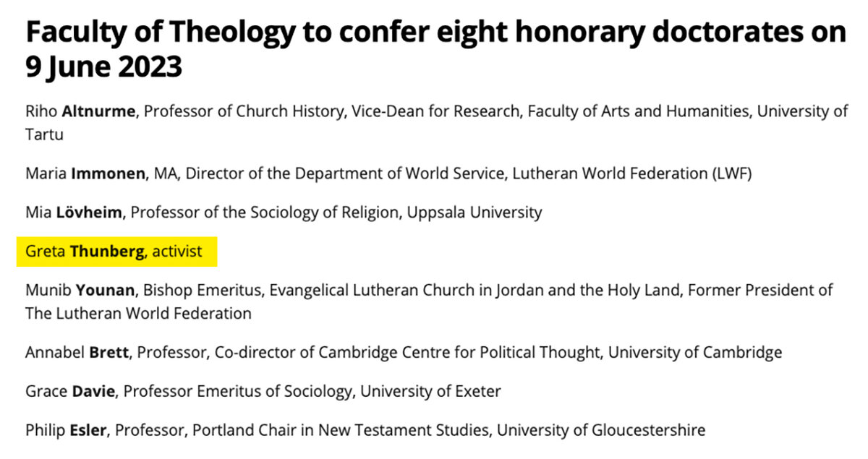This screenshot has width=868, height=459.
Task: Click the University of Exeter text
Action: click(430, 391)
